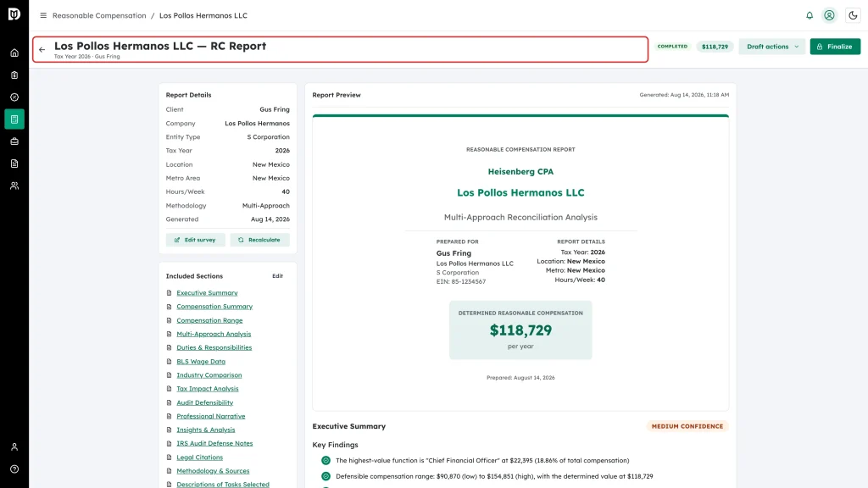This screenshot has height=488, width=868.
Task: Click the checkmark icon for defensible compensation range
Action: (326, 476)
